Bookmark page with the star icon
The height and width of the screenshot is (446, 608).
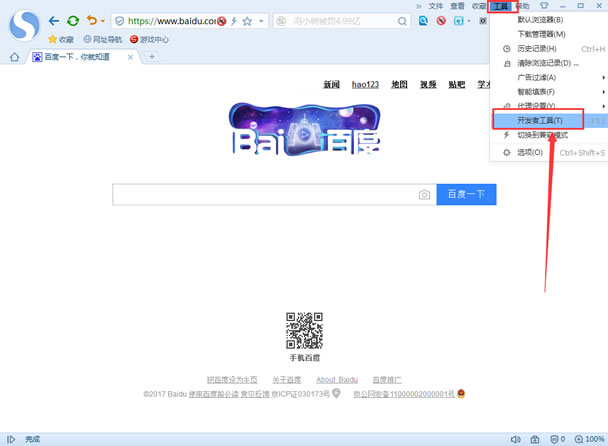click(247, 21)
